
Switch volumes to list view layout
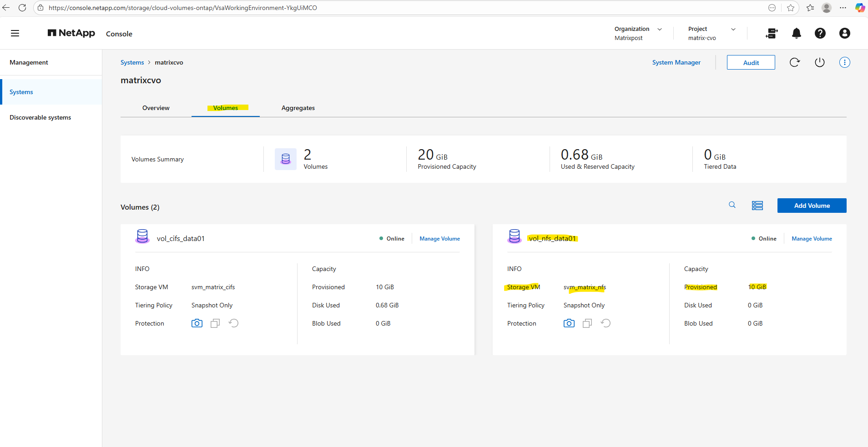click(x=757, y=206)
